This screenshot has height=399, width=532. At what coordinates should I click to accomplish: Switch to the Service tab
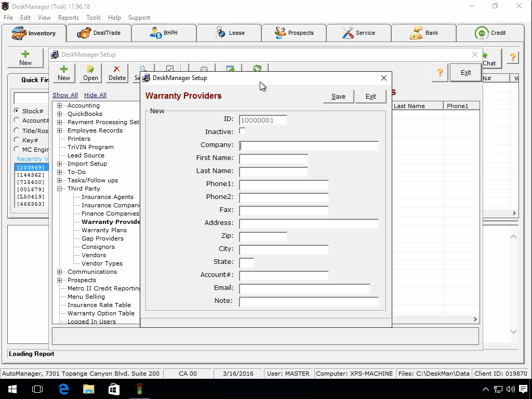[x=358, y=33]
